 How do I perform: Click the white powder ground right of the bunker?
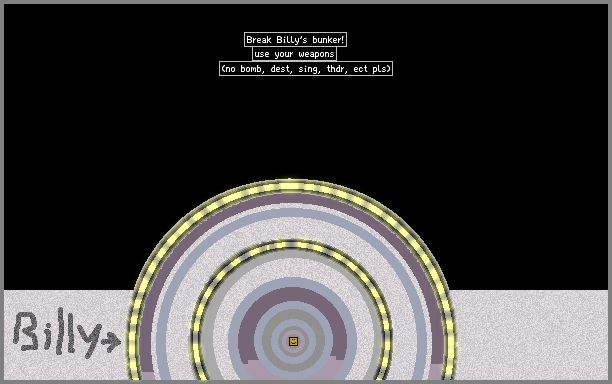tap(531, 335)
